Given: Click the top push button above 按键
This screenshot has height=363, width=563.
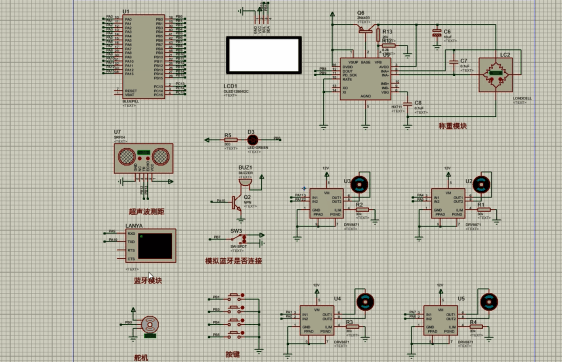Looking at the screenshot, I should tap(236, 296).
